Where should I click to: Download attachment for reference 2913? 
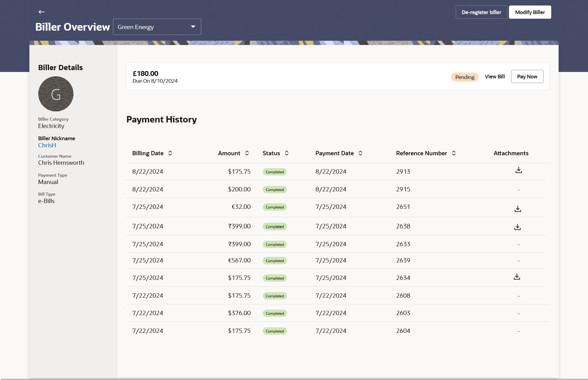pyautogui.click(x=518, y=170)
